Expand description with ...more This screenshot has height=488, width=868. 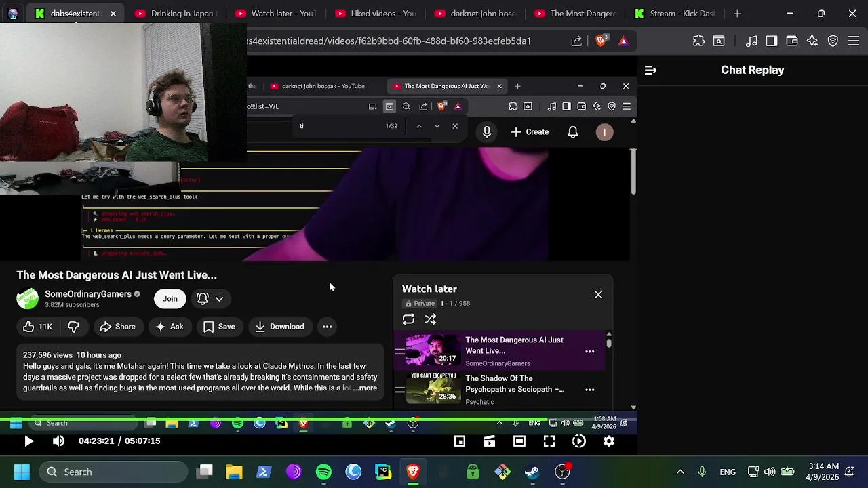coord(365,388)
